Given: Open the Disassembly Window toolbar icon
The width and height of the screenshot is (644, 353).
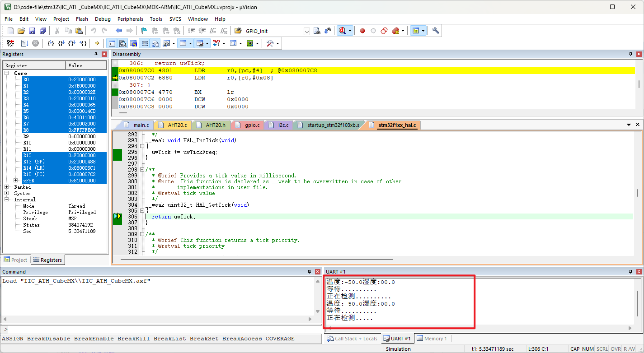Looking at the screenshot, I should tap(123, 43).
